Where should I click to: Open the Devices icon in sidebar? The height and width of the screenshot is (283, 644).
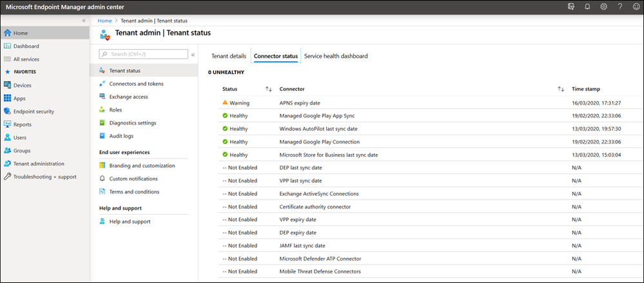point(7,86)
